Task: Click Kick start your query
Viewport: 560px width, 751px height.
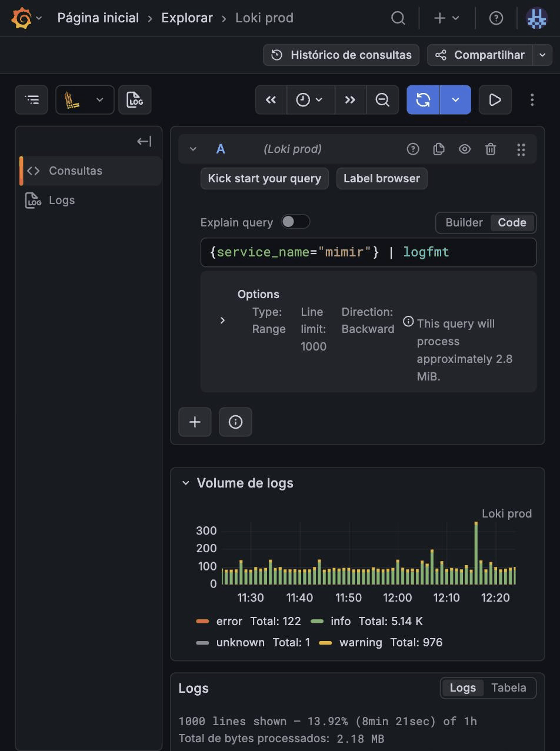Action: click(265, 178)
